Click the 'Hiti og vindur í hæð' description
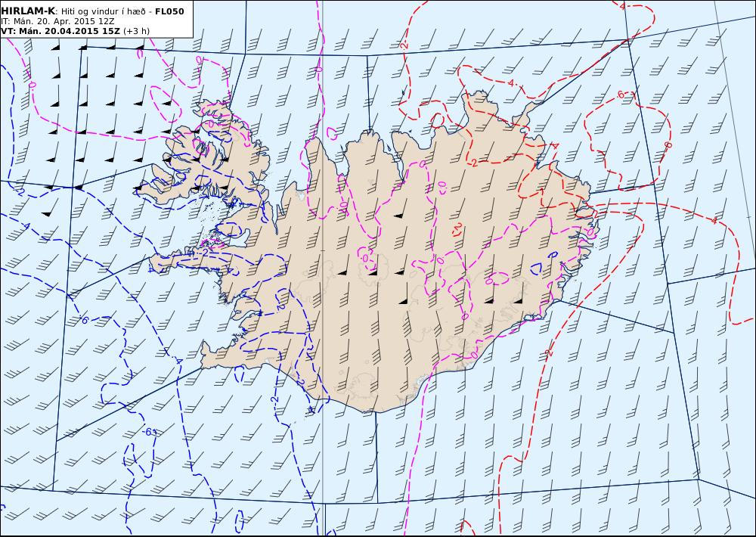Screen dimensions: 756x537 pyautogui.click(x=102, y=11)
